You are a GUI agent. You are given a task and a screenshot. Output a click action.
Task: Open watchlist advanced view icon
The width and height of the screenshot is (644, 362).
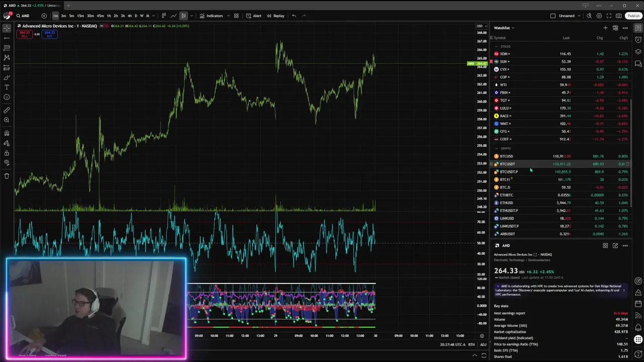click(615, 28)
